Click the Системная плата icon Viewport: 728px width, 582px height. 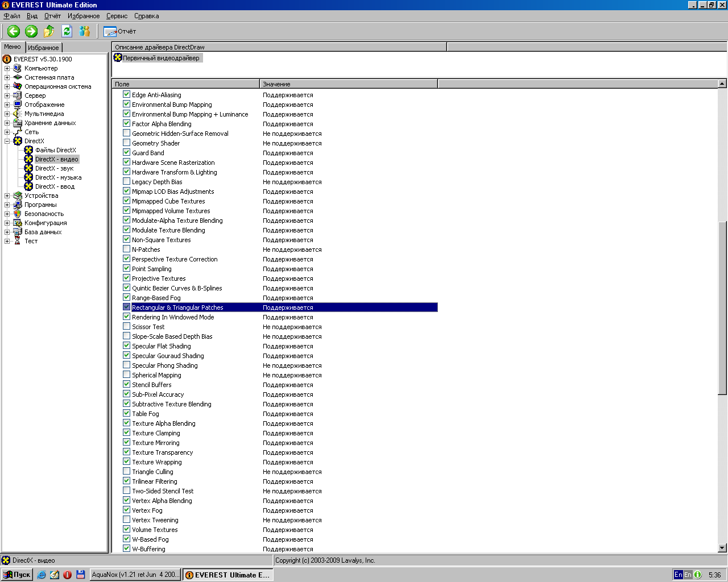pyautogui.click(x=18, y=77)
